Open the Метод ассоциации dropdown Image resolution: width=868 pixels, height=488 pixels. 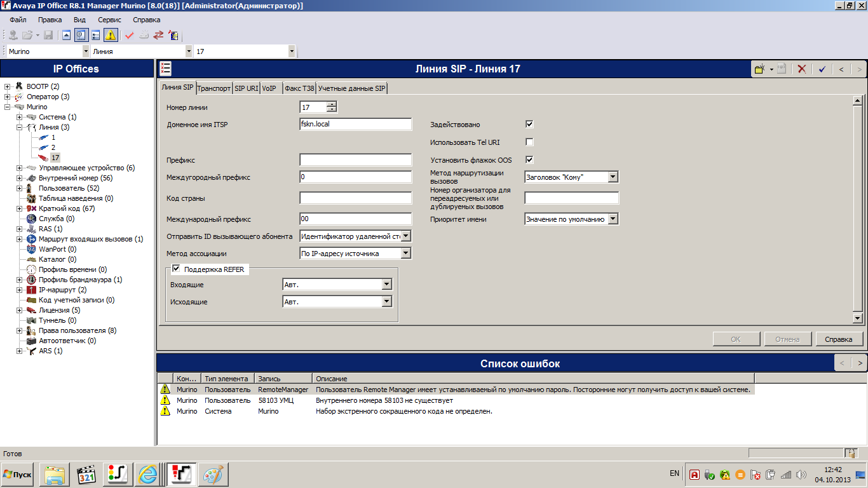(x=407, y=254)
